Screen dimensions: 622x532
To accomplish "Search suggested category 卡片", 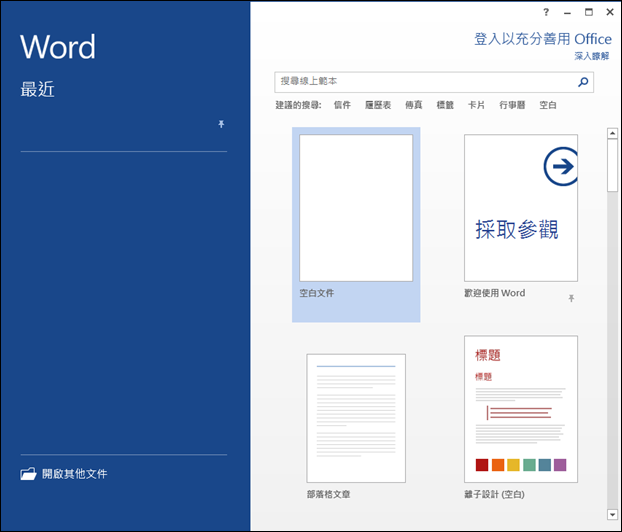I will click(476, 105).
